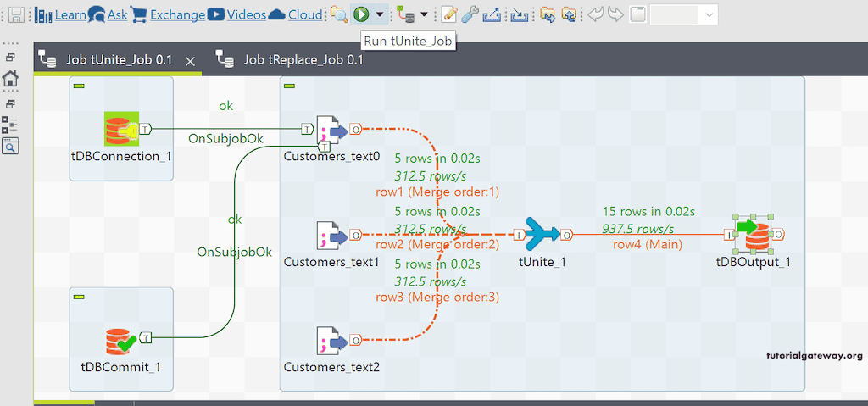Select the Job tUnite_Job 0.1 tab
This screenshot has width=868, height=406.
(118, 60)
